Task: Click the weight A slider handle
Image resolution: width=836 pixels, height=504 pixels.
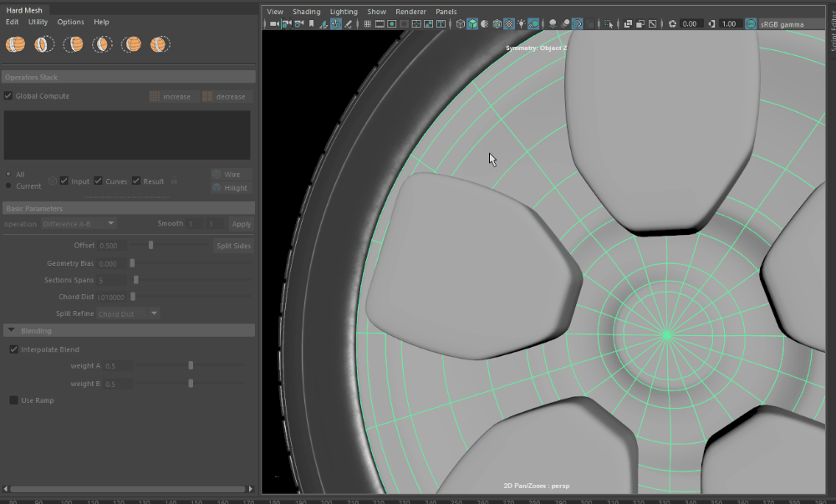Action: click(191, 365)
